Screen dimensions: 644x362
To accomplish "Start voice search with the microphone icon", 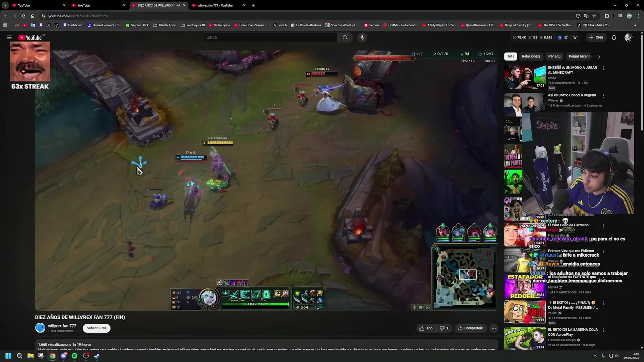I will 362,37.
